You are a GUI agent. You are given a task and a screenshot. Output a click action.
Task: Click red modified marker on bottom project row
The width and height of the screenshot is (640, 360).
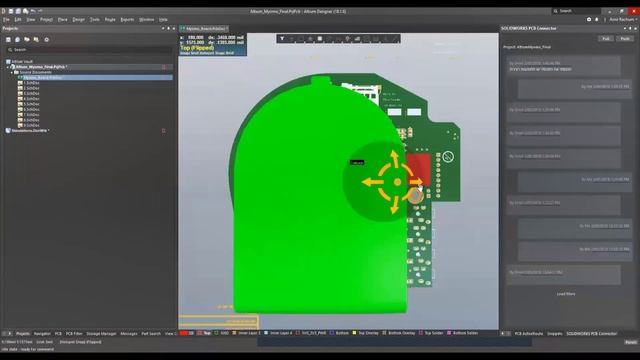pos(164,131)
